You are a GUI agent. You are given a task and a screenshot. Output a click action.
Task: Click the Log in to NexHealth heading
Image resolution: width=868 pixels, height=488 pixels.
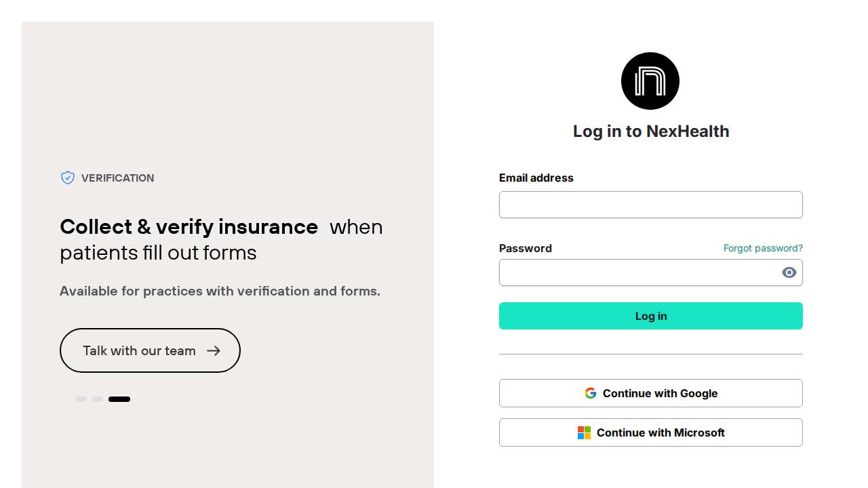[650, 131]
